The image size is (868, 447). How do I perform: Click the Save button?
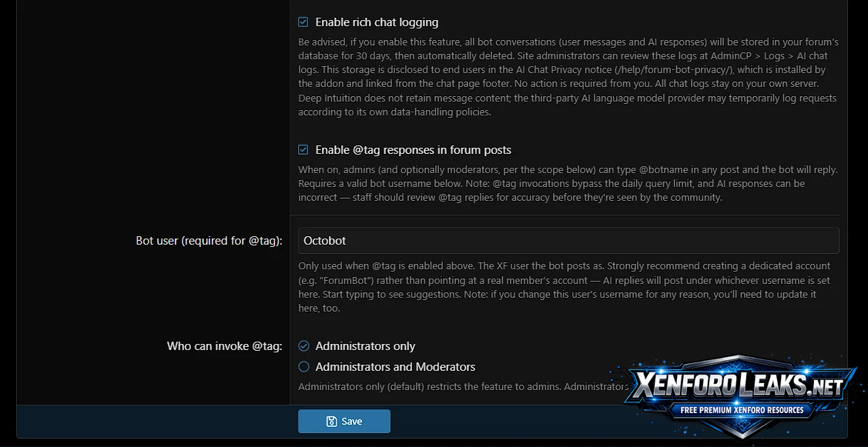(x=344, y=421)
